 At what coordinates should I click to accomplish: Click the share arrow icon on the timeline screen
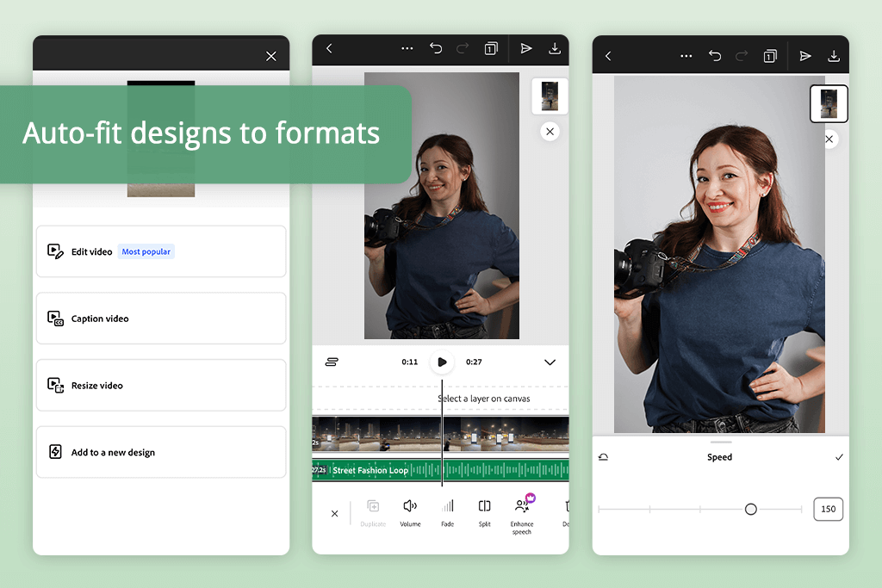(526, 49)
